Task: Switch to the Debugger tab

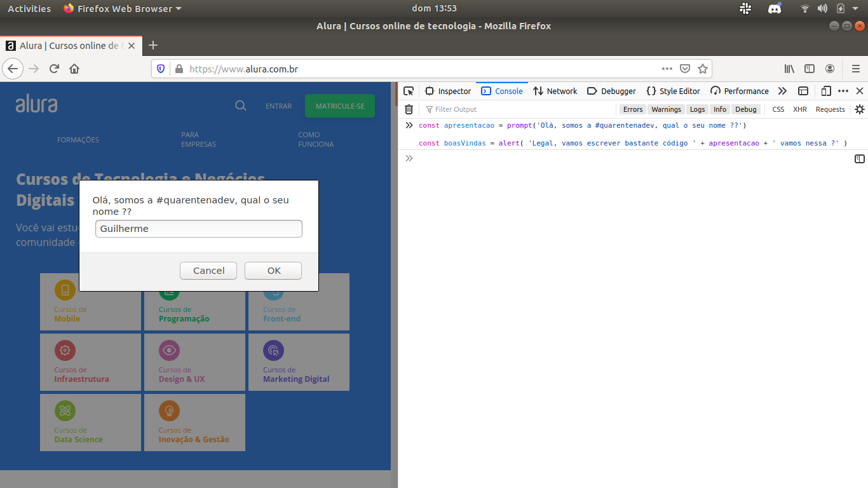Action: click(x=611, y=91)
